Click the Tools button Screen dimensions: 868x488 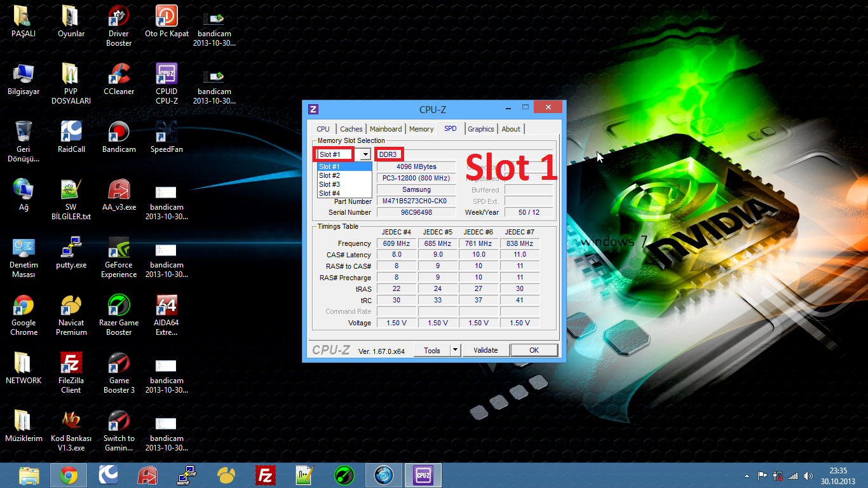click(432, 350)
